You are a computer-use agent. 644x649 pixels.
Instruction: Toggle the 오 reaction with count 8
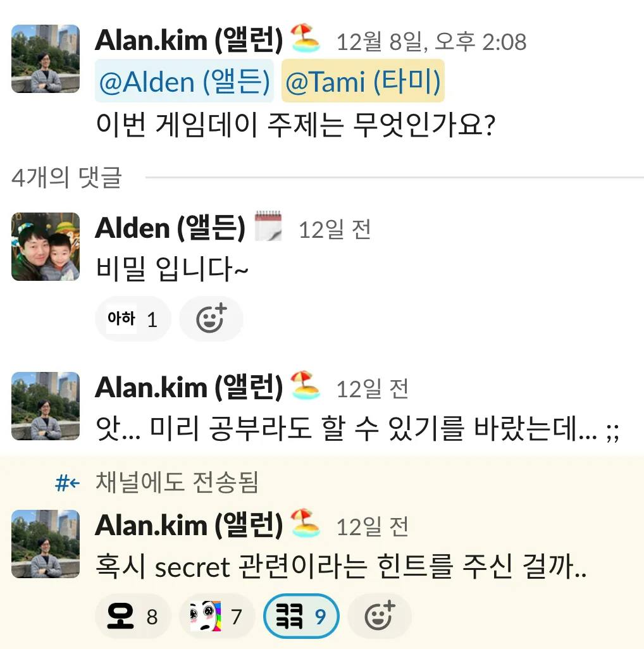coord(133,616)
